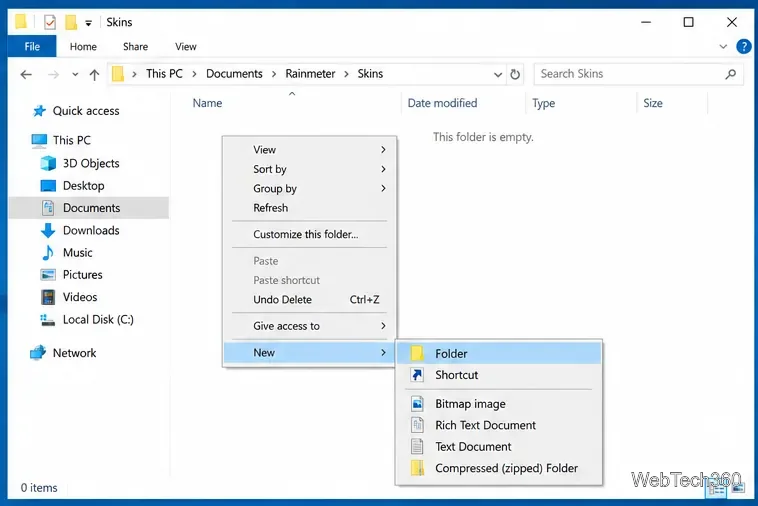Image resolution: width=758 pixels, height=506 pixels.
Task: Choose Customize this folder...
Action: (x=309, y=234)
